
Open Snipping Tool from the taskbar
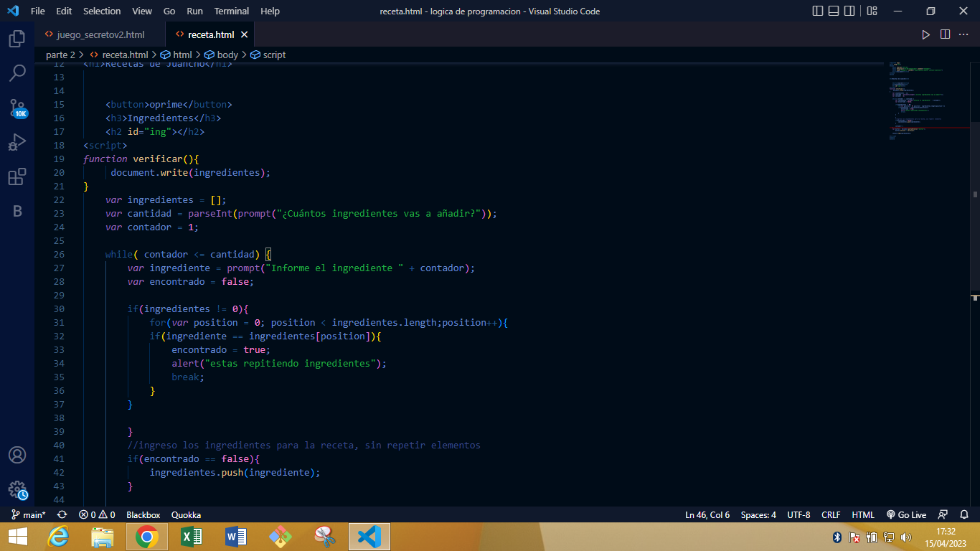[325, 537]
